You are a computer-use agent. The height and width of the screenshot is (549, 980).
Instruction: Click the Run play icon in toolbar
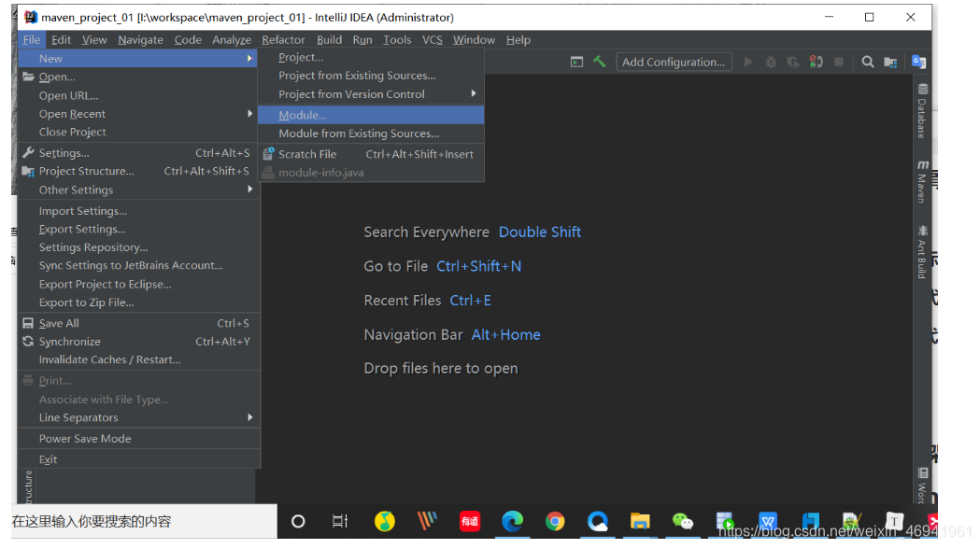pos(748,62)
